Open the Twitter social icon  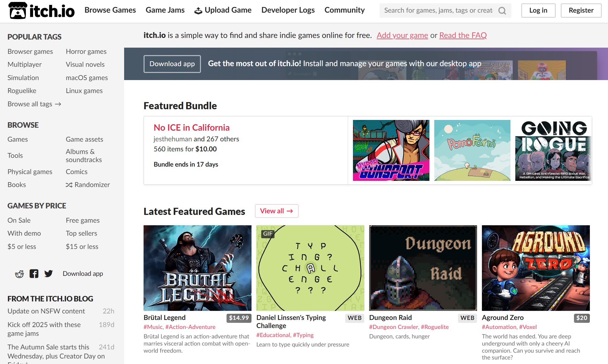(49, 274)
